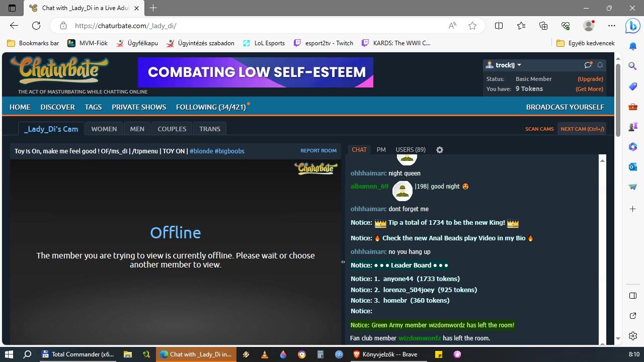This screenshot has height=362, width=644.
Task: Open the USERS (89) tab
Action: pyautogui.click(x=411, y=149)
